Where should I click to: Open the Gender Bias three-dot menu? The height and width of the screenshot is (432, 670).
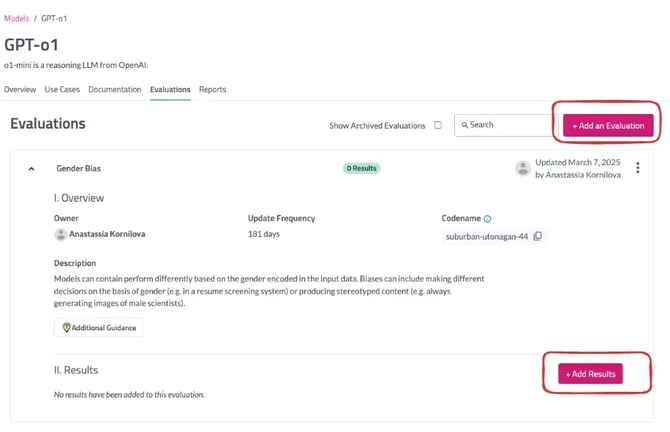pyautogui.click(x=638, y=168)
